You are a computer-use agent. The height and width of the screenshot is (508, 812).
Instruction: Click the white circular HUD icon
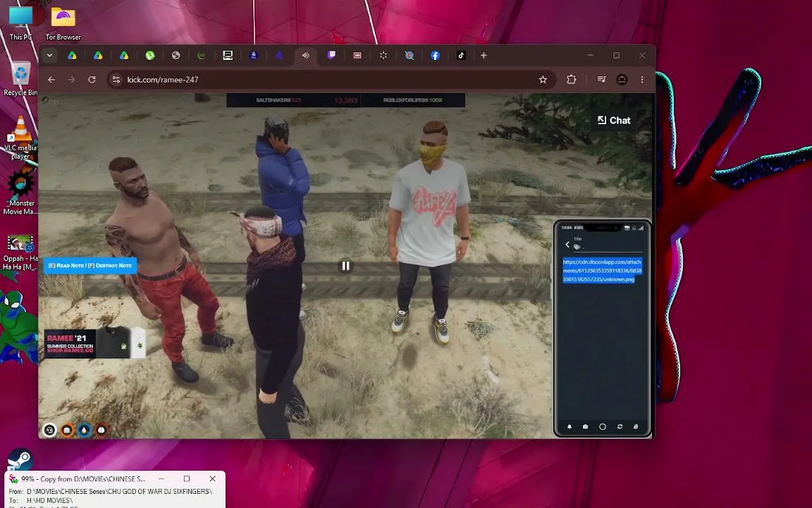[x=49, y=430]
